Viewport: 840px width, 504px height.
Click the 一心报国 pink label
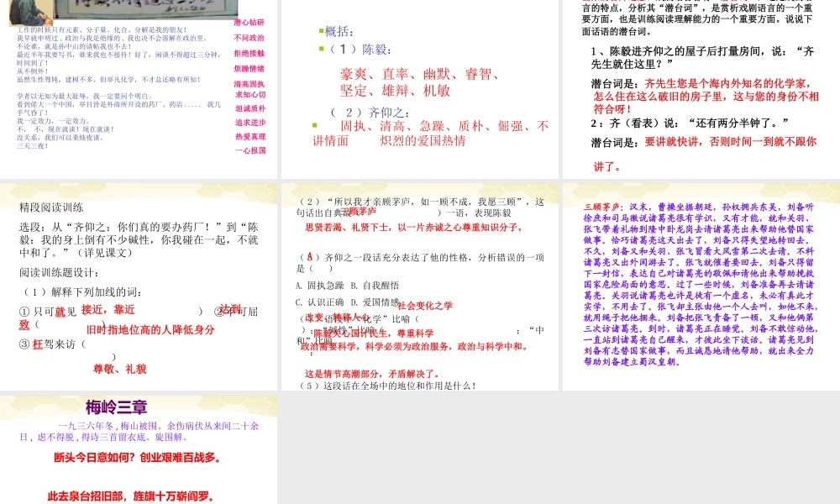(249, 150)
